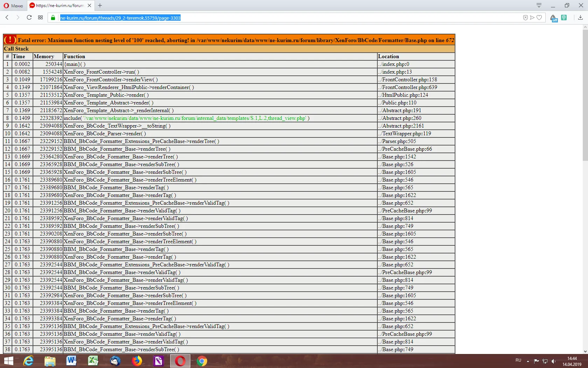Open the purple notes app in taskbar
The height and width of the screenshot is (368, 588).
159,361
